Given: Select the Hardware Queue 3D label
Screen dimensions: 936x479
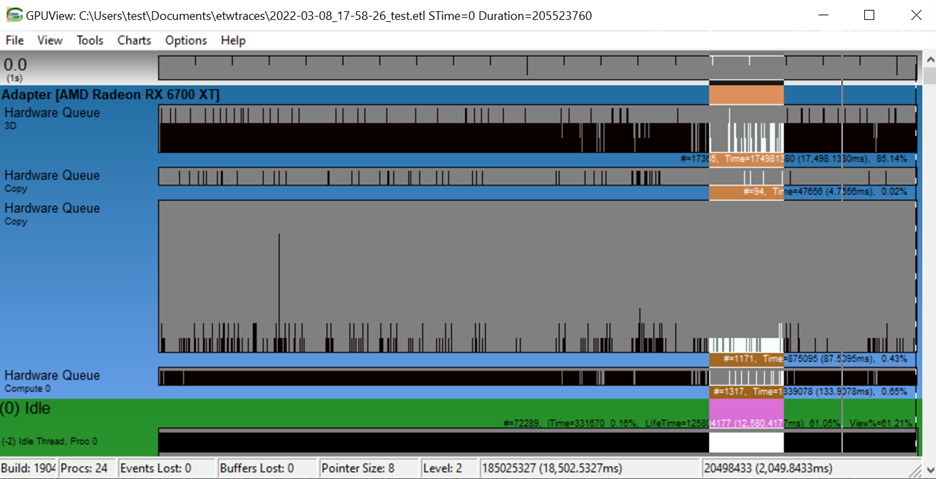Looking at the screenshot, I should (52, 117).
